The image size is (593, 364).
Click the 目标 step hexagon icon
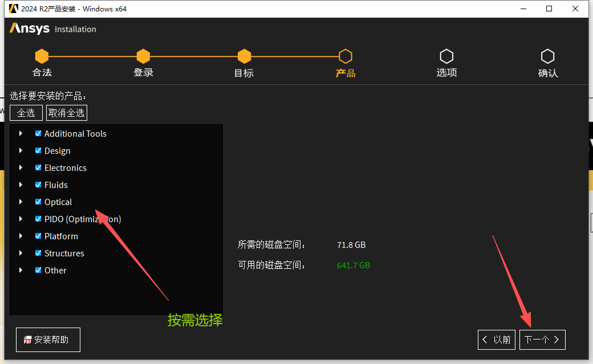244,56
